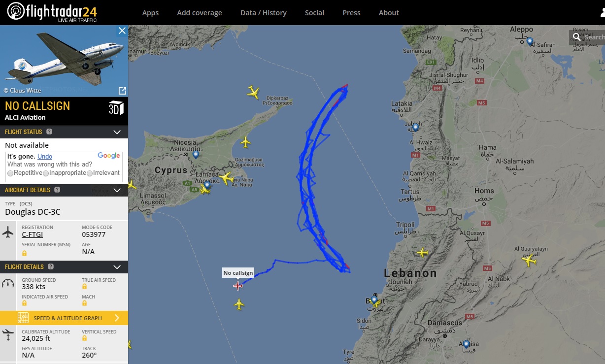Click the blue airport pin at Aleppo
This screenshot has width=605, height=364.
pyautogui.click(x=530, y=42)
